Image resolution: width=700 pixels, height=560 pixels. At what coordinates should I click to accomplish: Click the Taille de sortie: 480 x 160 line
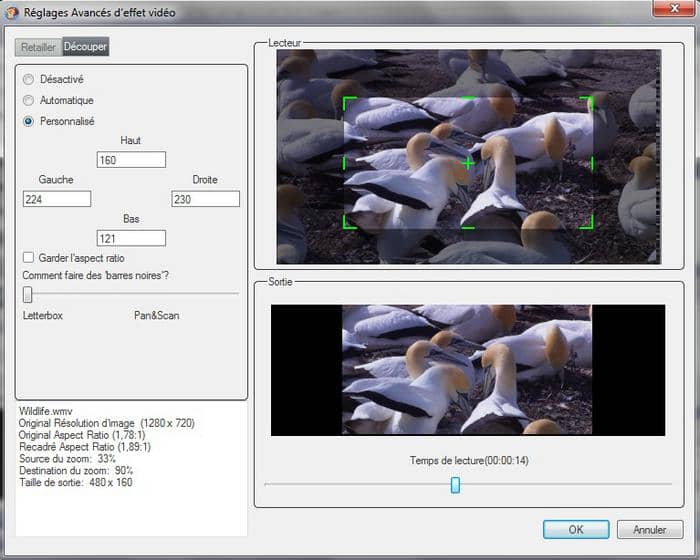(76, 482)
